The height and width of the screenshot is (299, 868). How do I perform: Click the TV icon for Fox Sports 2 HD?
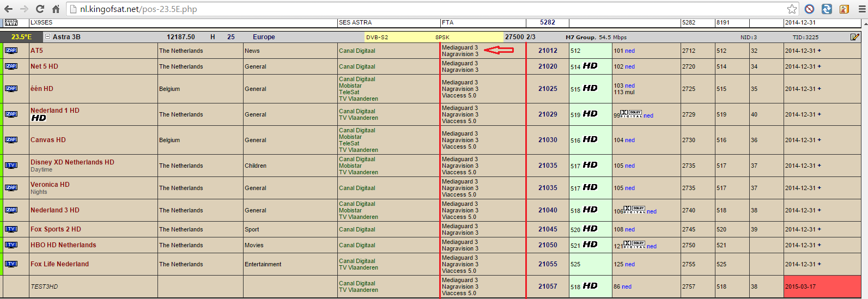click(11, 229)
